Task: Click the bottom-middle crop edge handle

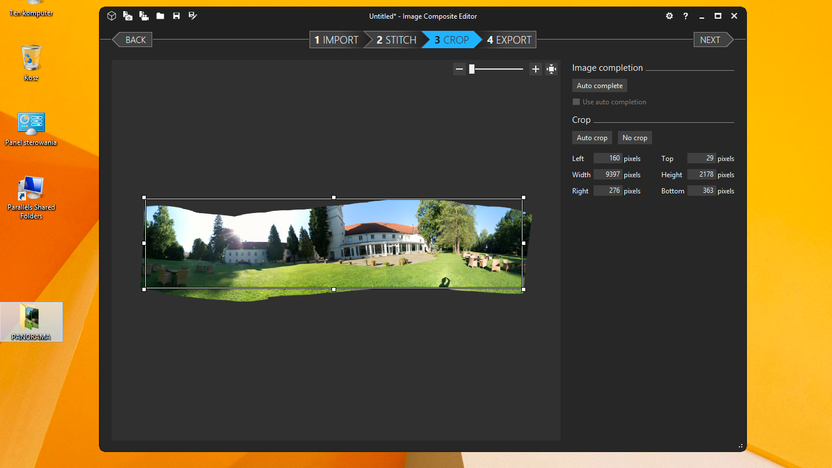Action: click(x=334, y=290)
